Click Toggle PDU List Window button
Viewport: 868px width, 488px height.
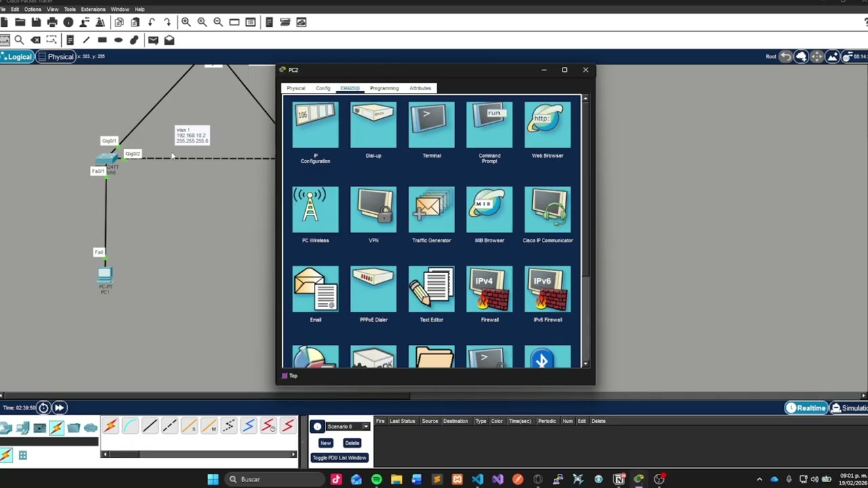pyautogui.click(x=339, y=457)
